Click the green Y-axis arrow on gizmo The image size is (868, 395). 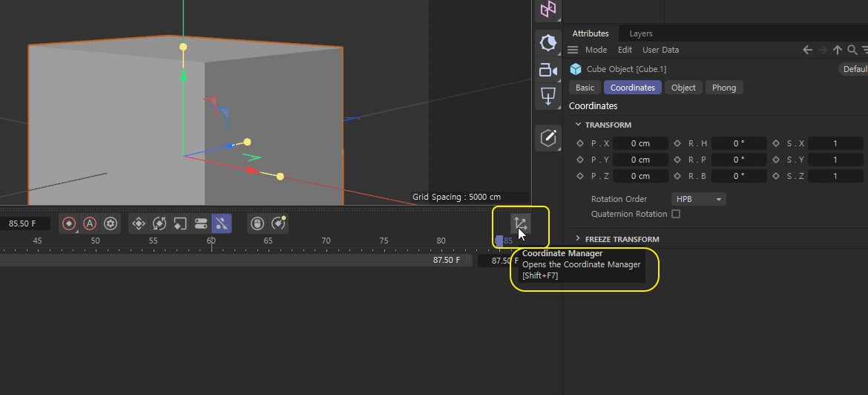[183, 75]
